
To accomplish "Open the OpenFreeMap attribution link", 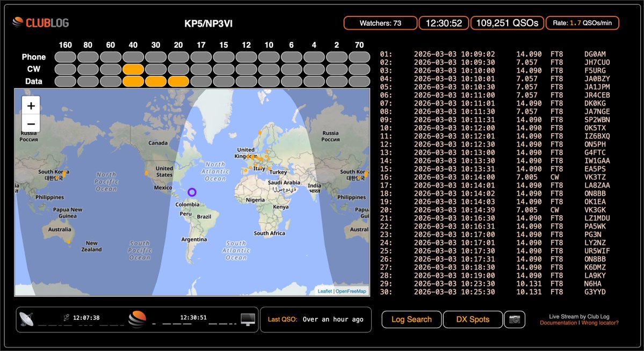I will click(351, 291).
